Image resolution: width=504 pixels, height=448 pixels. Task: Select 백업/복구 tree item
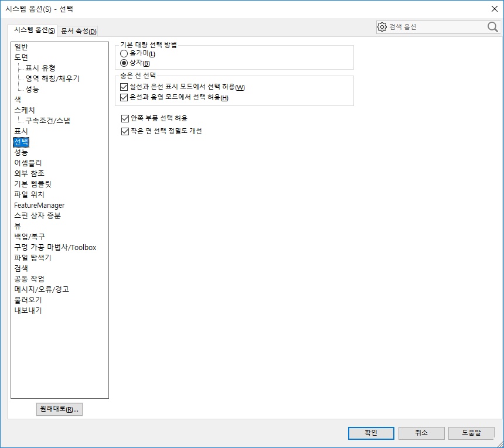click(x=29, y=237)
